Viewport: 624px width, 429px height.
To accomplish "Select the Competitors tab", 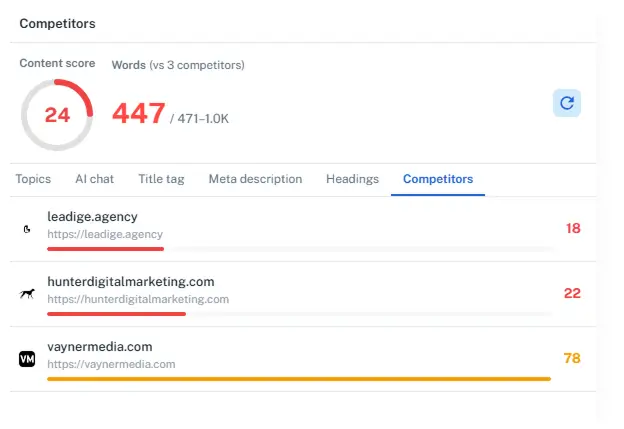I will click(438, 179).
